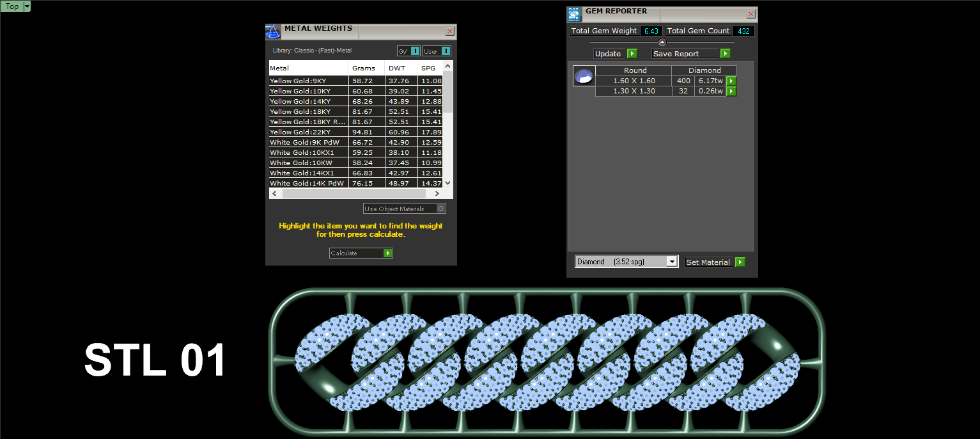Click the round gem shape thumbnail
980x439 pixels.
584,76
